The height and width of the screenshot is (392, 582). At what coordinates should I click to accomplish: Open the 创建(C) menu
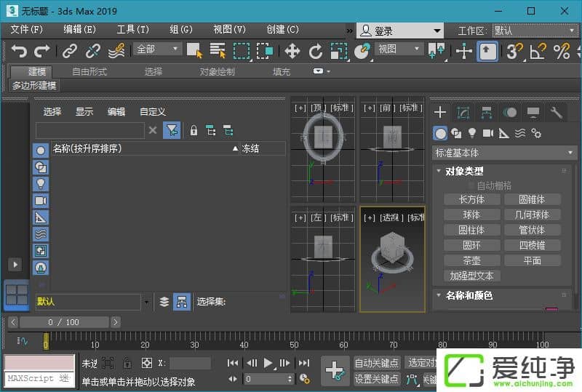tap(282, 30)
